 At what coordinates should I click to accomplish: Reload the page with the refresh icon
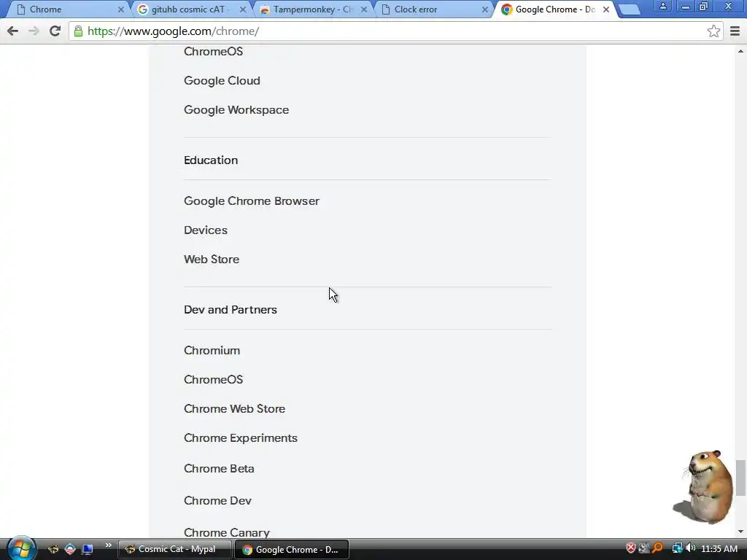click(x=55, y=31)
